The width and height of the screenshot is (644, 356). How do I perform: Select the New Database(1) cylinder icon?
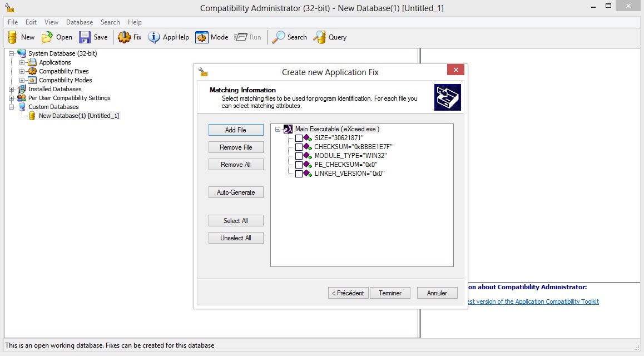tap(32, 116)
